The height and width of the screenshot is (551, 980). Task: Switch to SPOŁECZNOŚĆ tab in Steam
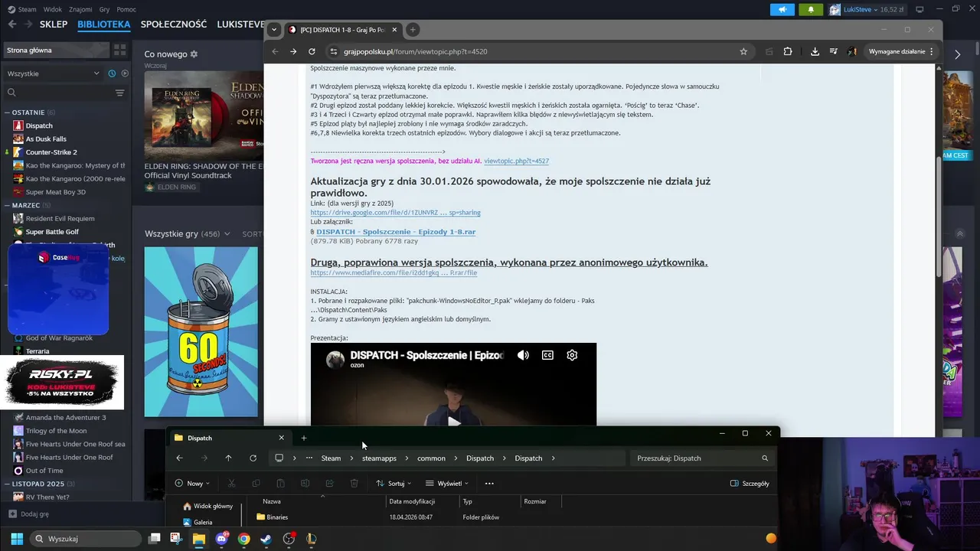coord(174,24)
